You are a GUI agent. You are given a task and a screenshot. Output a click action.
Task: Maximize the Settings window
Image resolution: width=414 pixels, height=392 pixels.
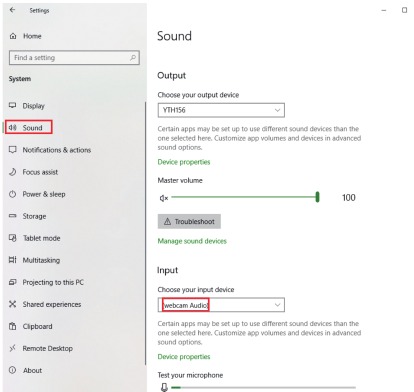click(x=404, y=10)
